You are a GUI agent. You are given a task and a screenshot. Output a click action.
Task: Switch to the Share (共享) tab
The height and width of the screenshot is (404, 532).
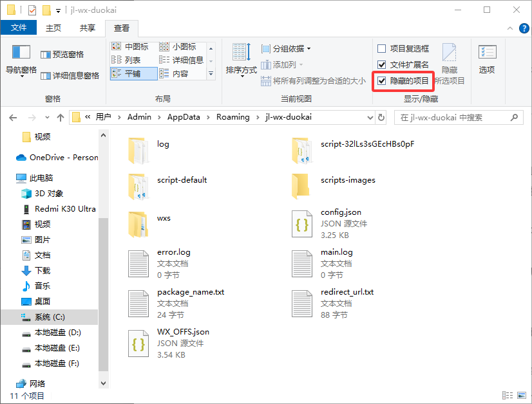[x=88, y=28]
